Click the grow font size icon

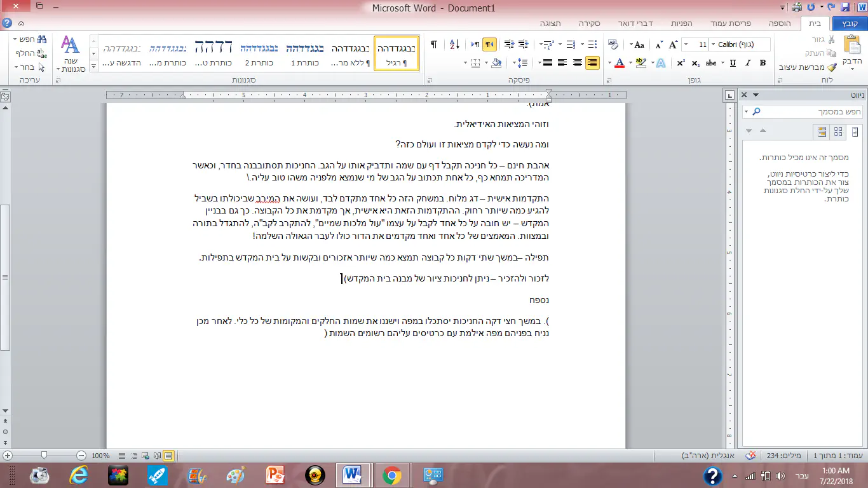[x=674, y=45]
